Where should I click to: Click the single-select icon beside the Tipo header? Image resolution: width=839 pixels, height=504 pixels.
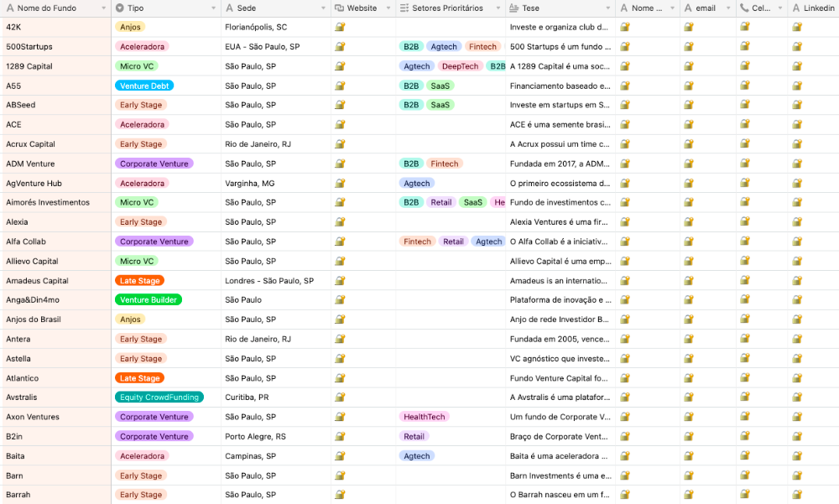[x=120, y=8]
